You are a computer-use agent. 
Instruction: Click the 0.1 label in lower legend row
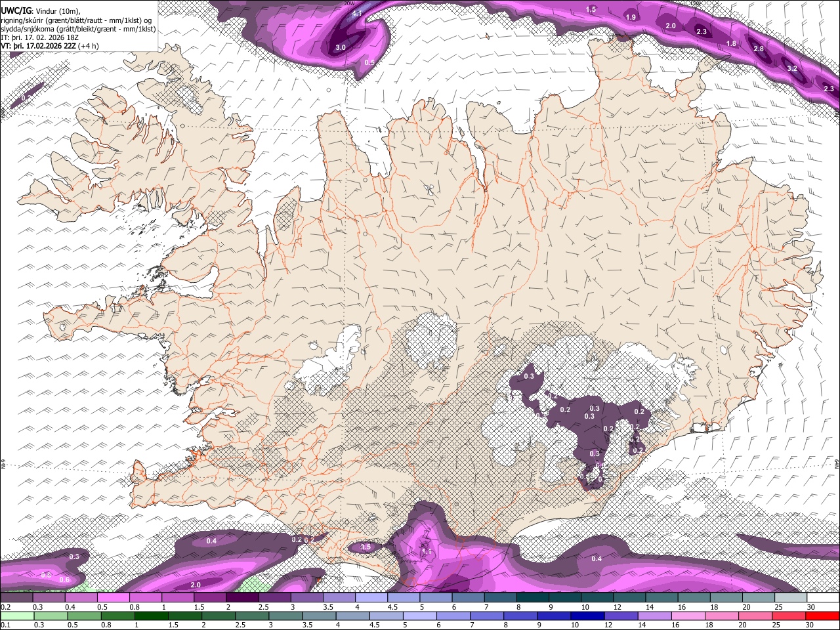tap(6, 625)
